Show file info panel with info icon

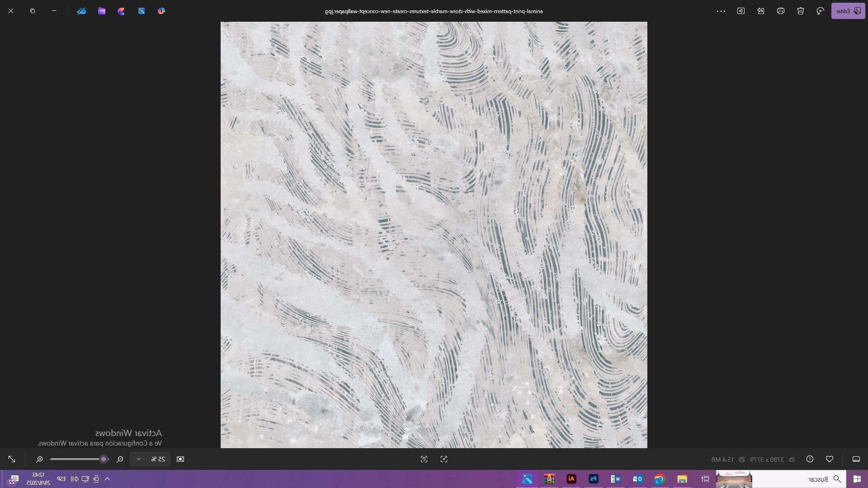pos(810,459)
